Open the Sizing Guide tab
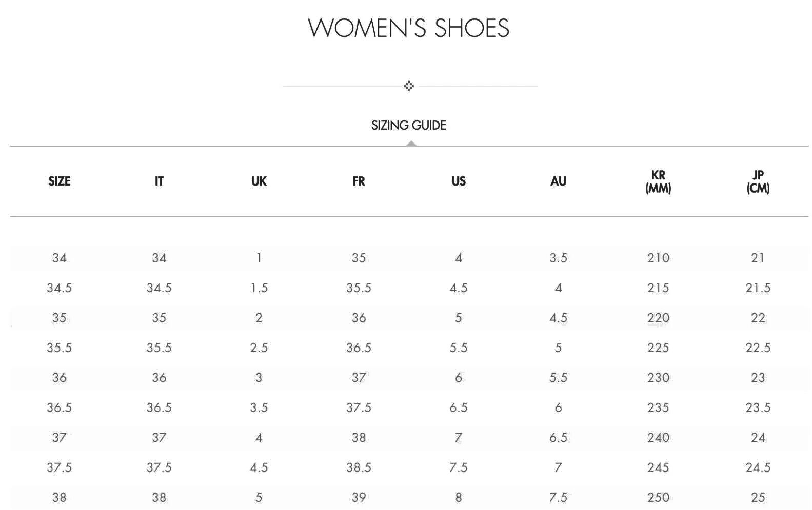The image size is (812, 510). 409,125
